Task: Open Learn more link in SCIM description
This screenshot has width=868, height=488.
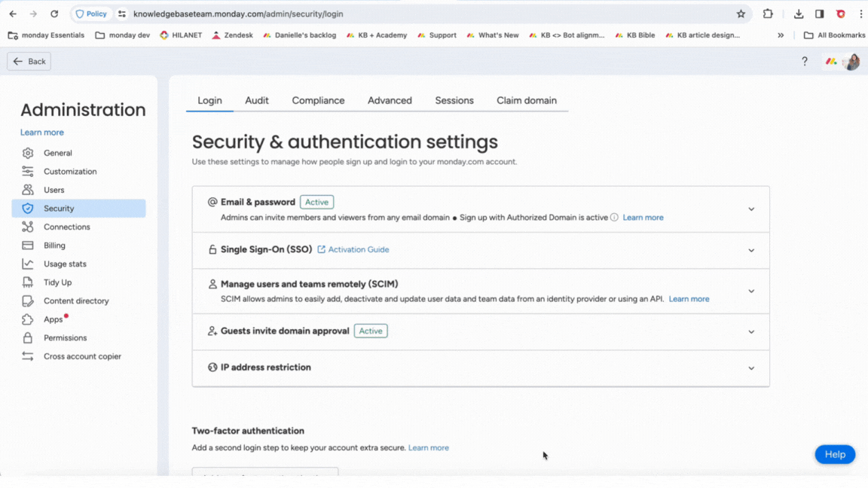Action: (x=689, y=299)
